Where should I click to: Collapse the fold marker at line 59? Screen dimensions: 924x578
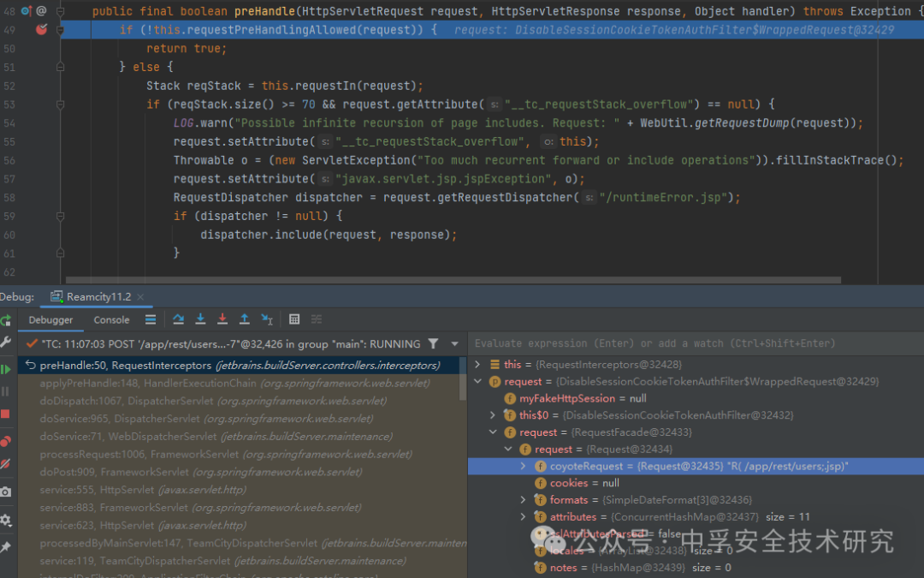pos(60,217)
